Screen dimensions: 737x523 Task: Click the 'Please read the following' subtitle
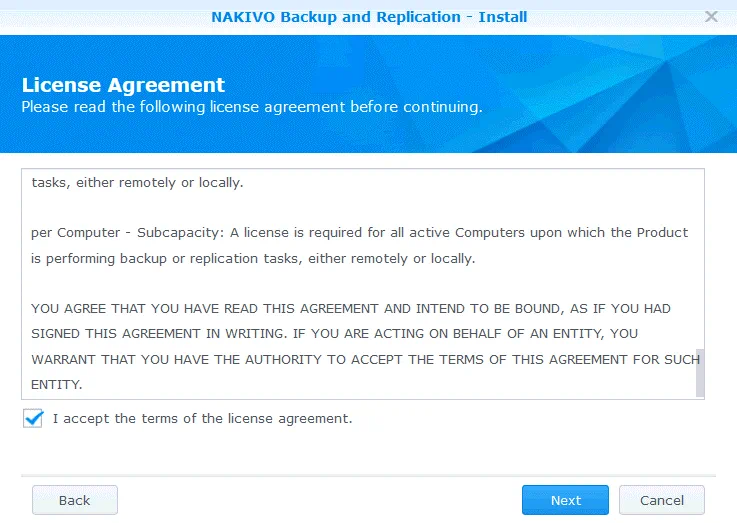(x=252, y=106)
